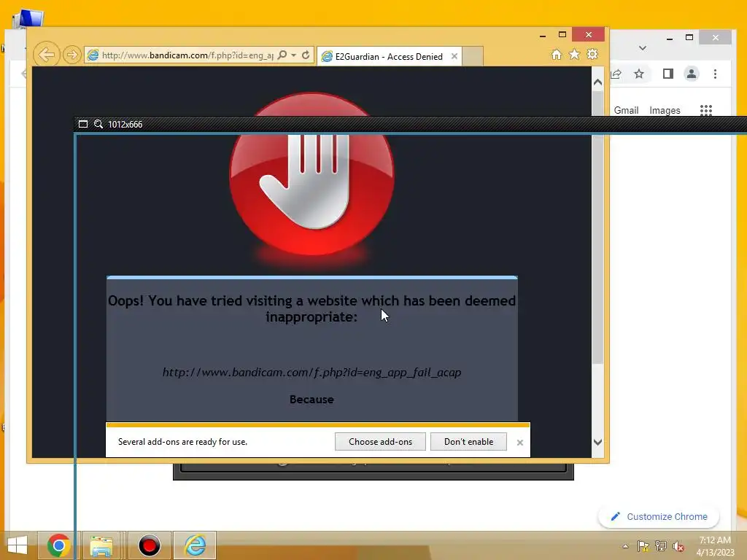Click the Choose add-ons button
This screenshot has height=560, width=747.
(x=380, y=441)
